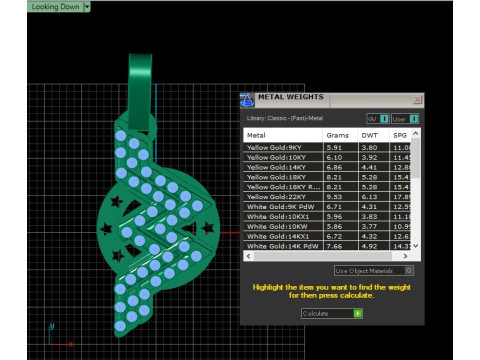Viewport: 480px width, 360px height.
Task: Select Yellow Gold:18KY R... row
Action: 327,187
